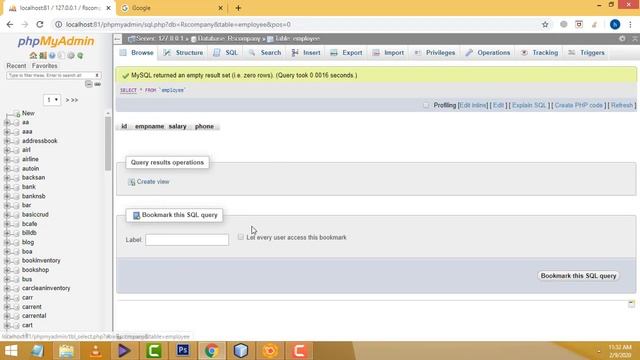This screenshot has width=640, height=360.
Task: Open Windows Start button
Action: pos(11,351)
